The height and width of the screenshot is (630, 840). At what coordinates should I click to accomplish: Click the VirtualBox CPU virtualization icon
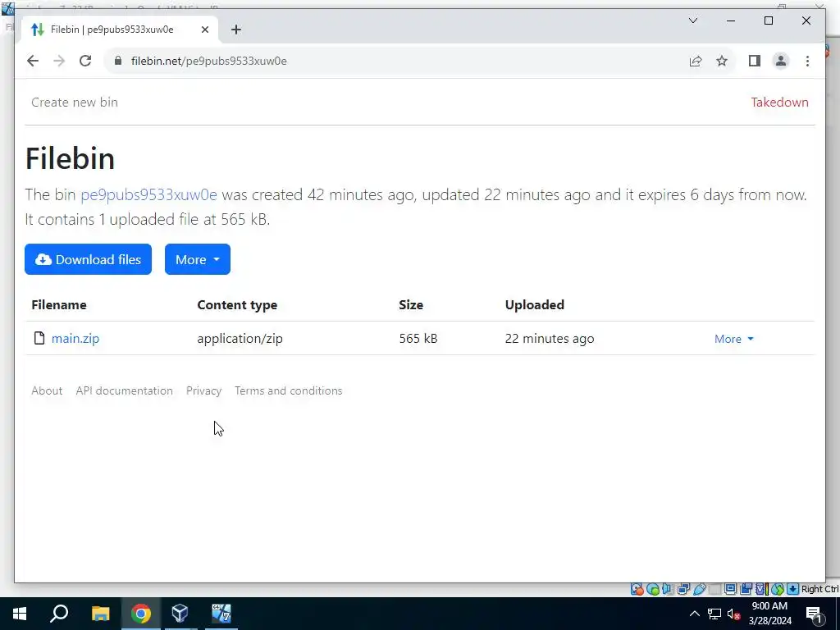(760, 589)
